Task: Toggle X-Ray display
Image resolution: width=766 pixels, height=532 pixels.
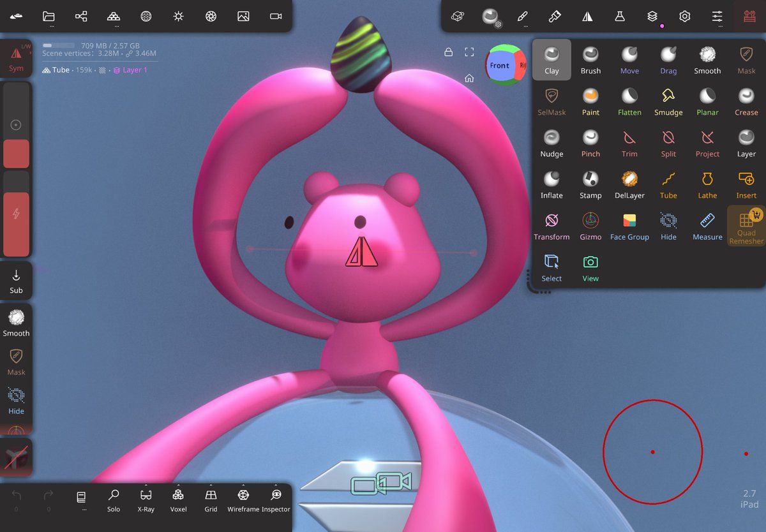Action: point(146,500)
